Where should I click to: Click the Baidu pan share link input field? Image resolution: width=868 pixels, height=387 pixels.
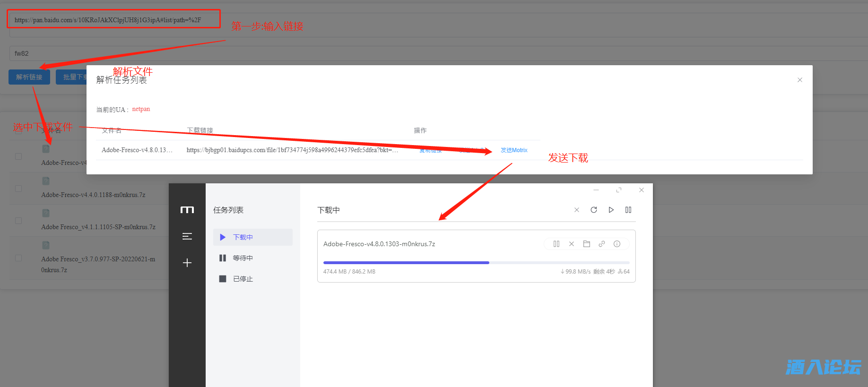(113, 20)
